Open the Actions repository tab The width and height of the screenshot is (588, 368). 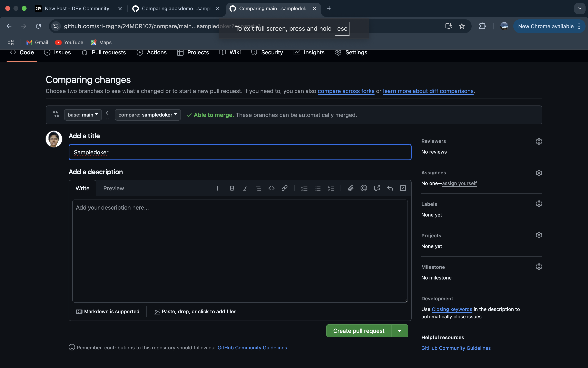(x=152, y=52)
